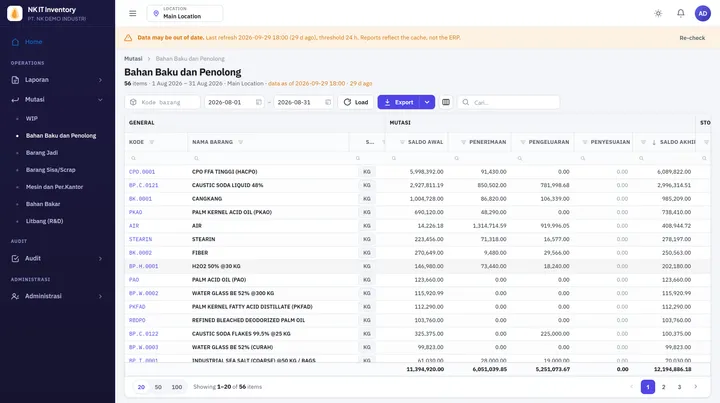The image size is (720, 403).
Task: Open item code PKFAD link
Action: point(137,307)
